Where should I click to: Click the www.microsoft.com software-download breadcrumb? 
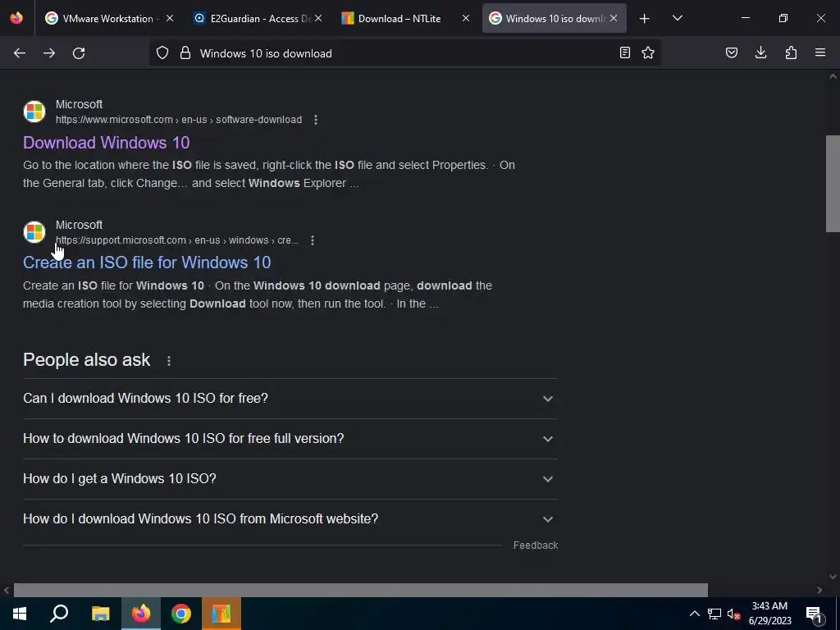tap(179, 120)
